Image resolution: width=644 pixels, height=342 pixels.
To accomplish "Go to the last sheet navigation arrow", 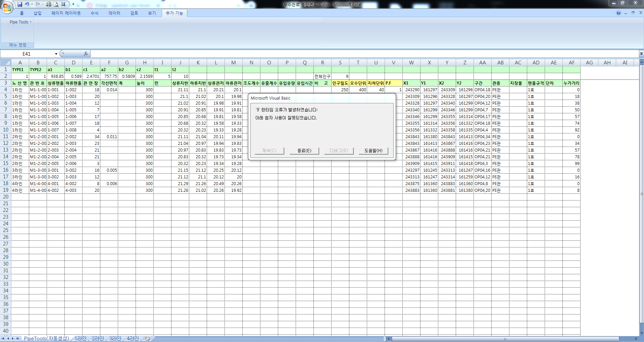I will pyautogui.click(x=18, y=339).
